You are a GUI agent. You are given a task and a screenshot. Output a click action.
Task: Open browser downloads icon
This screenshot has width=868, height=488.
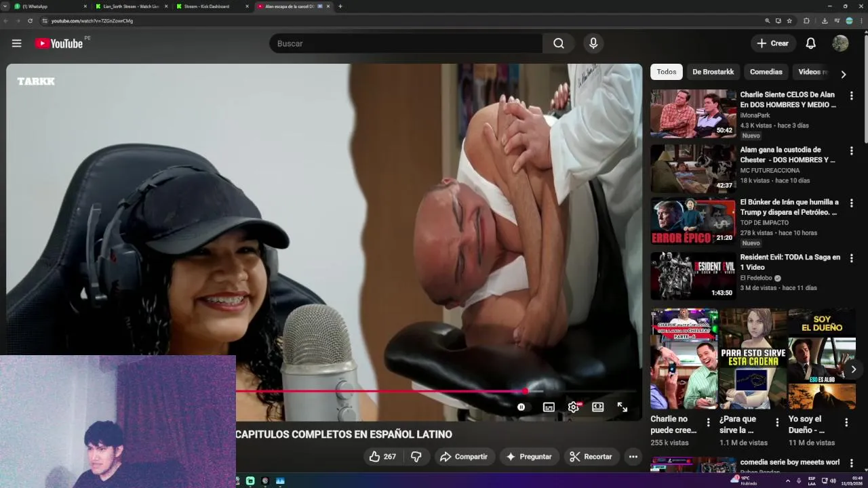point(825,21)
